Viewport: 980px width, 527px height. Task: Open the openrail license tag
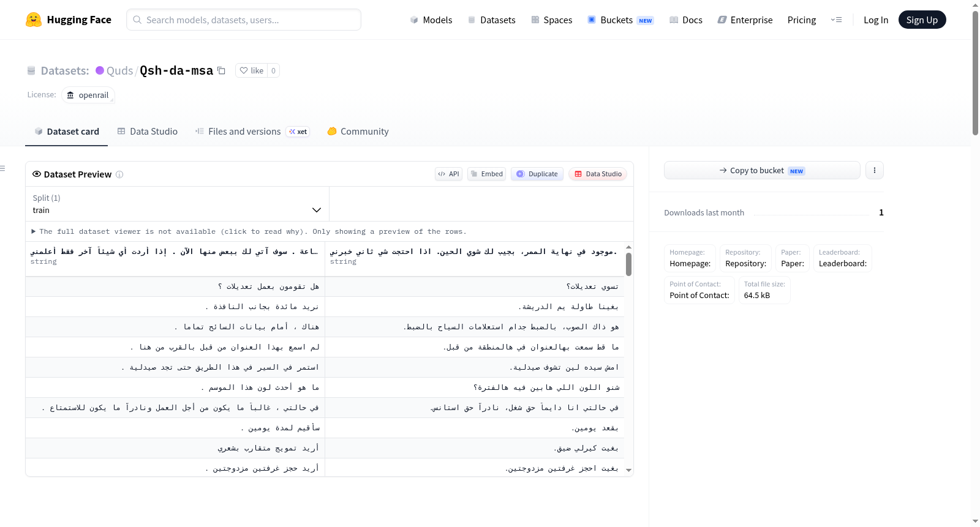click(x=88, y=95)
